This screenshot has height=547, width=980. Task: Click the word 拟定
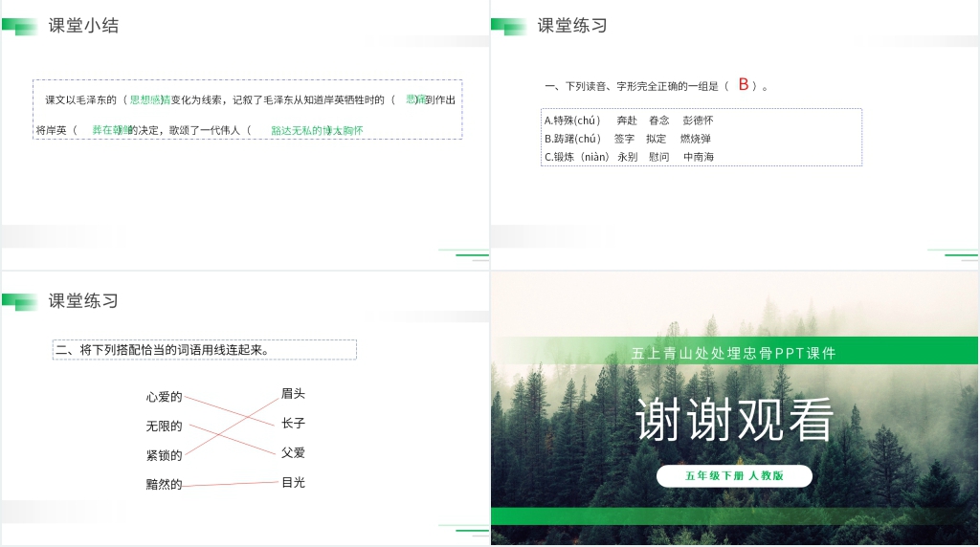pos(657,139)
